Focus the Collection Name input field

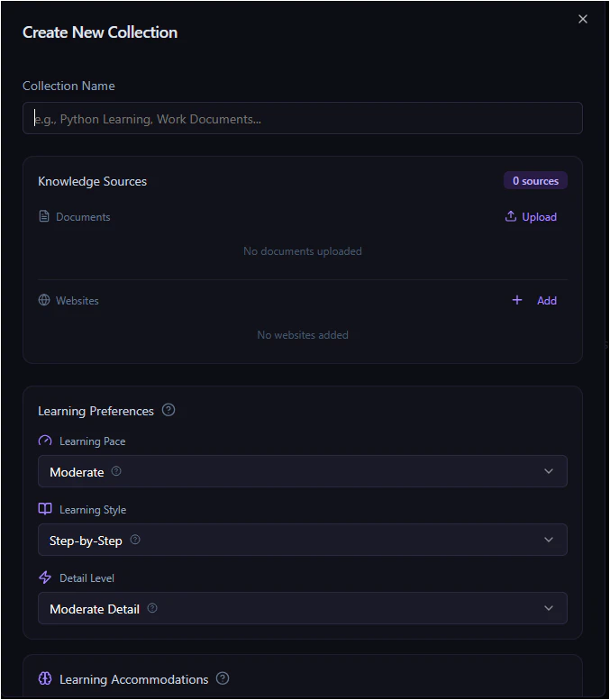tap(303, 118)
